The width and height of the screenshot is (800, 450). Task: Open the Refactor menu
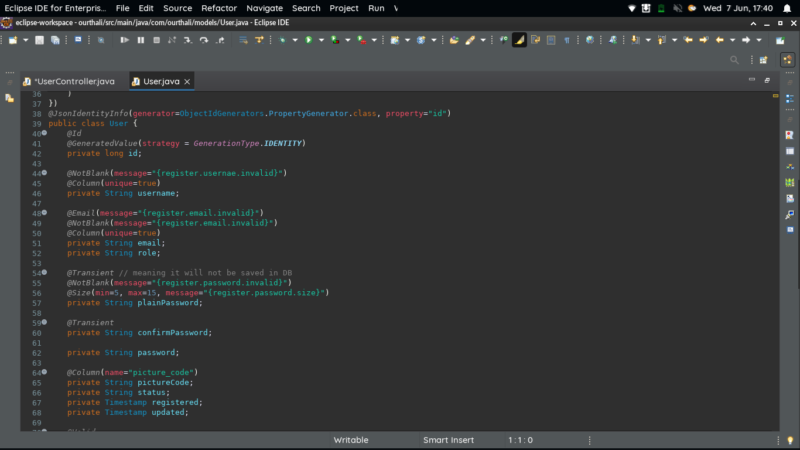218,7
